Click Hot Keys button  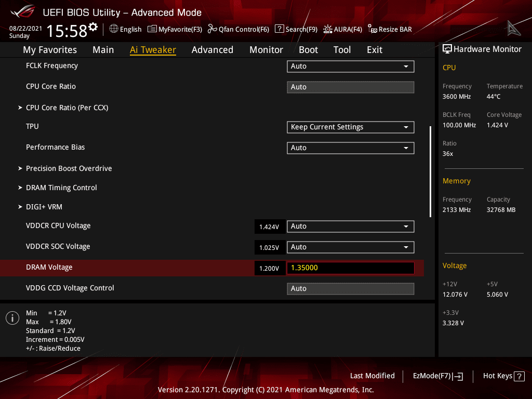(503, 376)
